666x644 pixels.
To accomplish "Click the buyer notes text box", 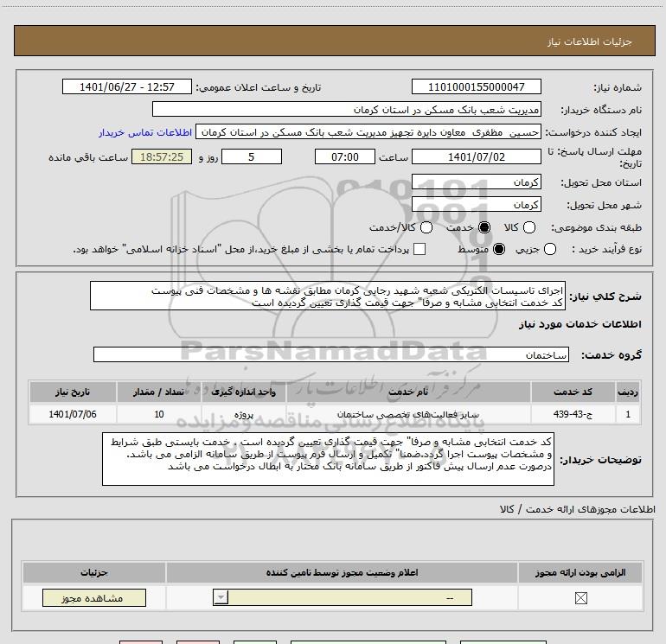I will tap(328, 459).
